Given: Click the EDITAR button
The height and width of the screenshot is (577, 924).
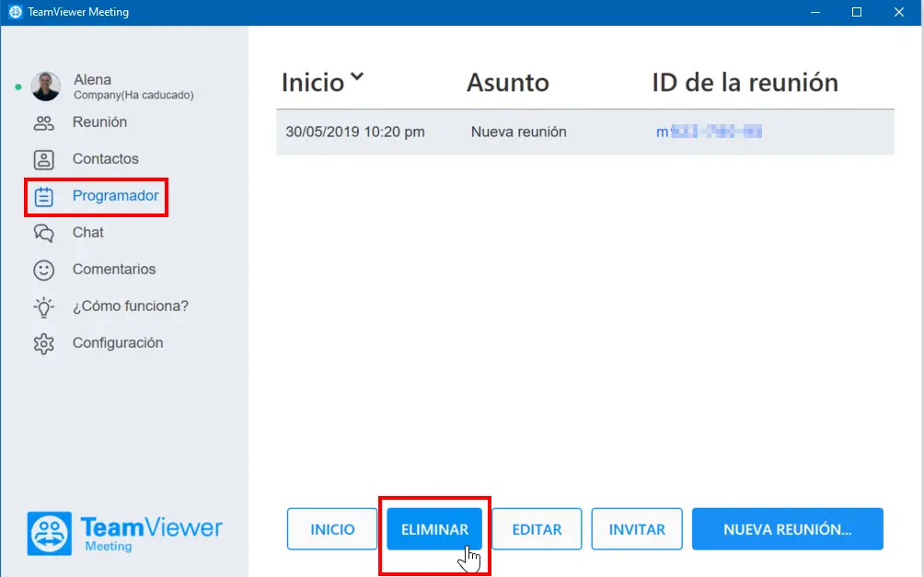Looking at the screenshot, I should pos(537,529).
